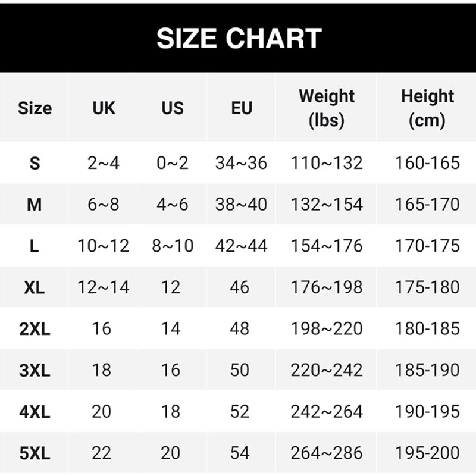Select the S size row label
This screenshot has height=476, width=476.
35,163
